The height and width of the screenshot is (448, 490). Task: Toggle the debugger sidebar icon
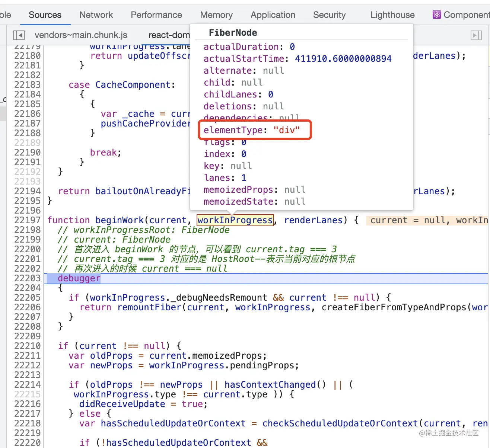click(x=476, y=35)
